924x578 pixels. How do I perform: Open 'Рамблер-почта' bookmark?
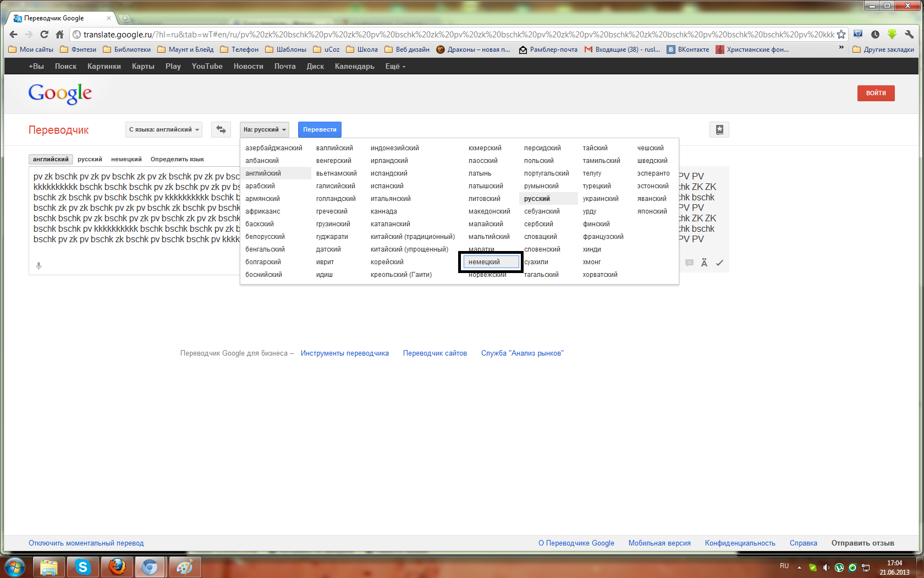548,49
